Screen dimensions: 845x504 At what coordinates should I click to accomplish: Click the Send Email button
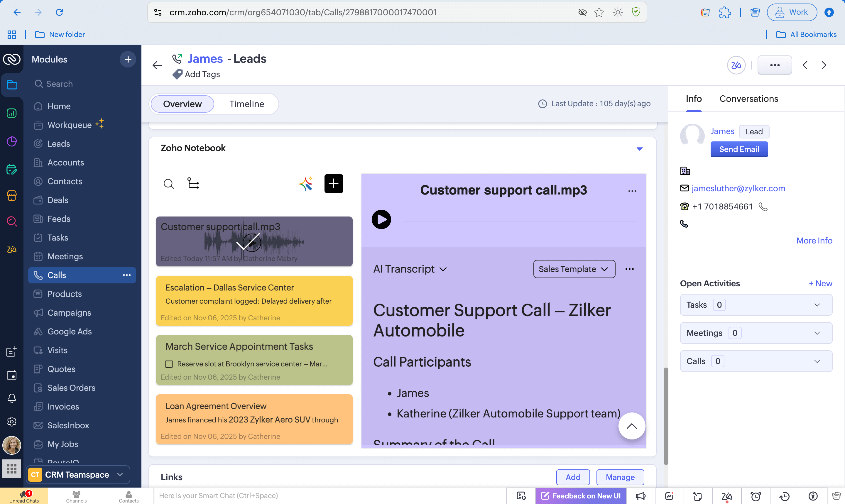tap(739, 149)
